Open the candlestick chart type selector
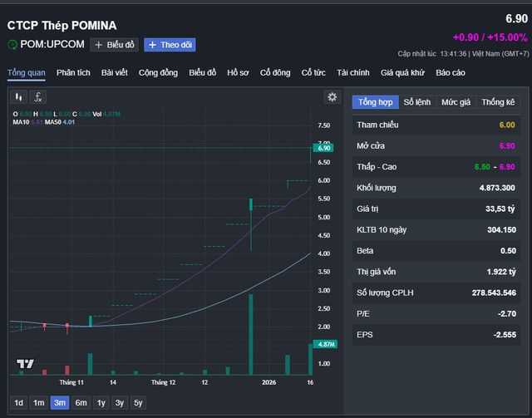532x418 pixels. [x=18, y=97]
